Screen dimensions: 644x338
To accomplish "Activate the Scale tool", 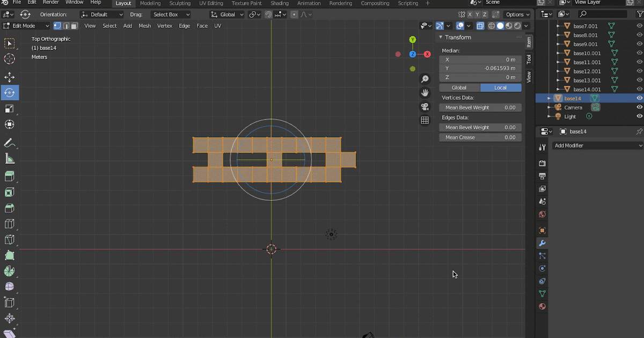I will click(x=9, y=109).
